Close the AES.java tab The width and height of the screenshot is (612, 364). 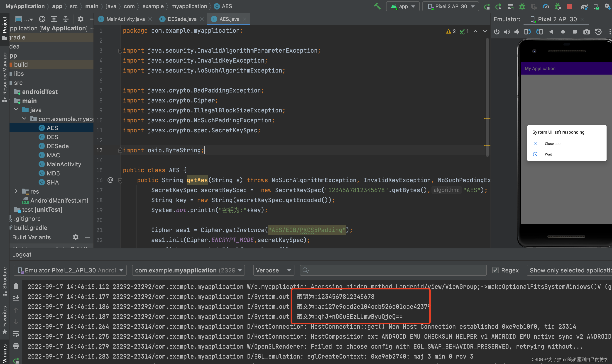pyautogui.click(x=245, y=19)
